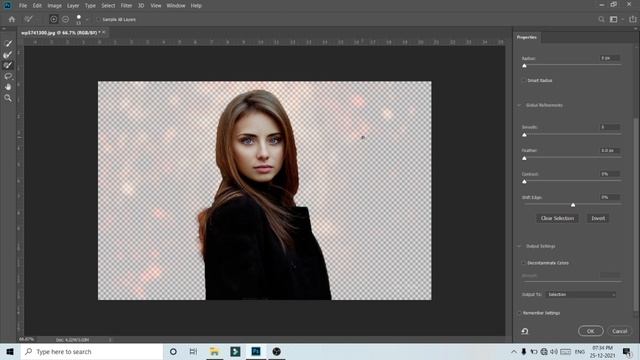Image resolution: width=640 pixels, height=360 pixels.
Task: Click the zoom percentage in status bar
Action: [27, 339]
